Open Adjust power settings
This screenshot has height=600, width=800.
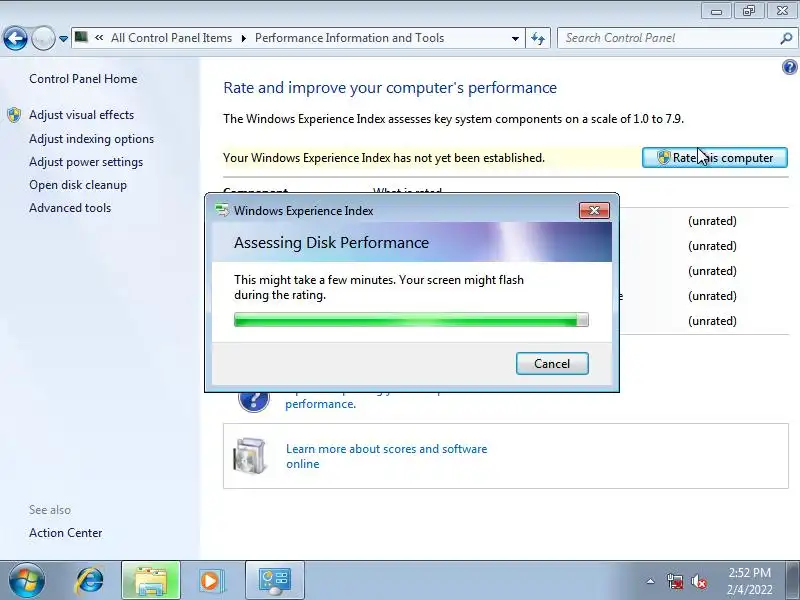point(86,162)
